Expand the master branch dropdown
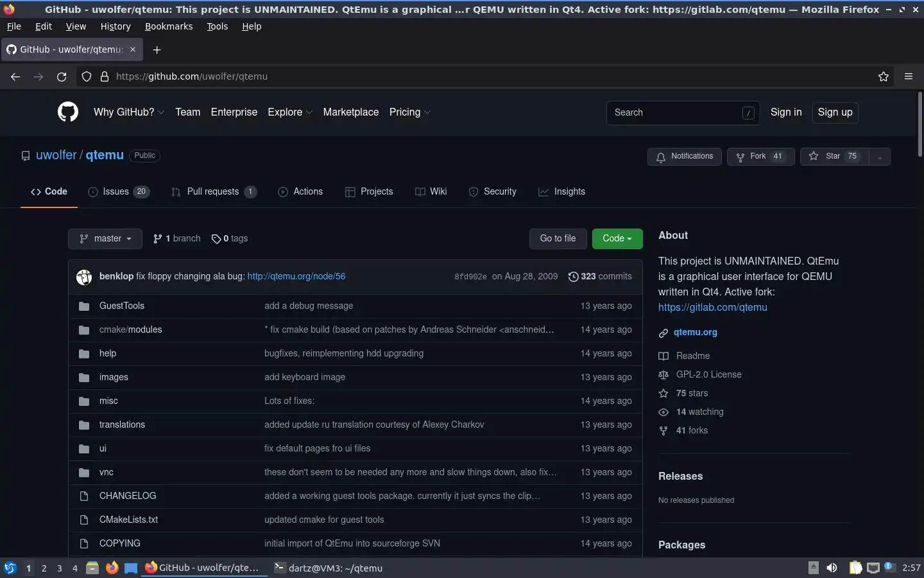 tap(105, 238)
